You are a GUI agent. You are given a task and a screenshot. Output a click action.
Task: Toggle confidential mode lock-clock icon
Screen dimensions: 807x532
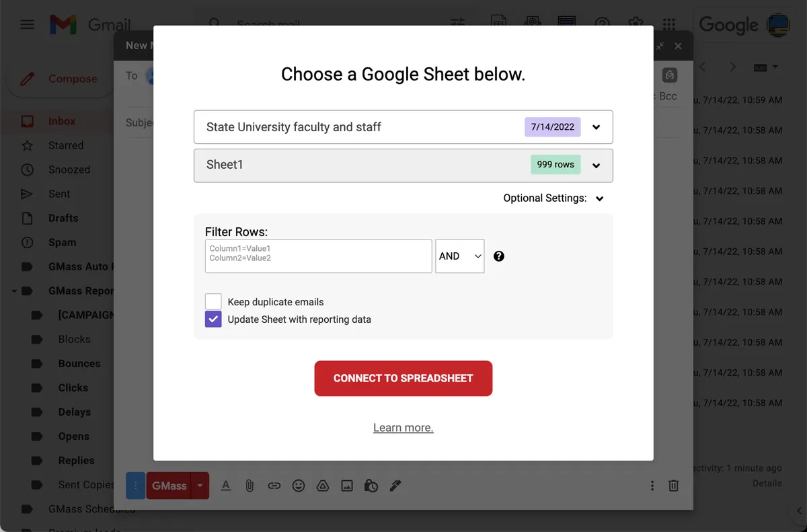coord(371,486)
